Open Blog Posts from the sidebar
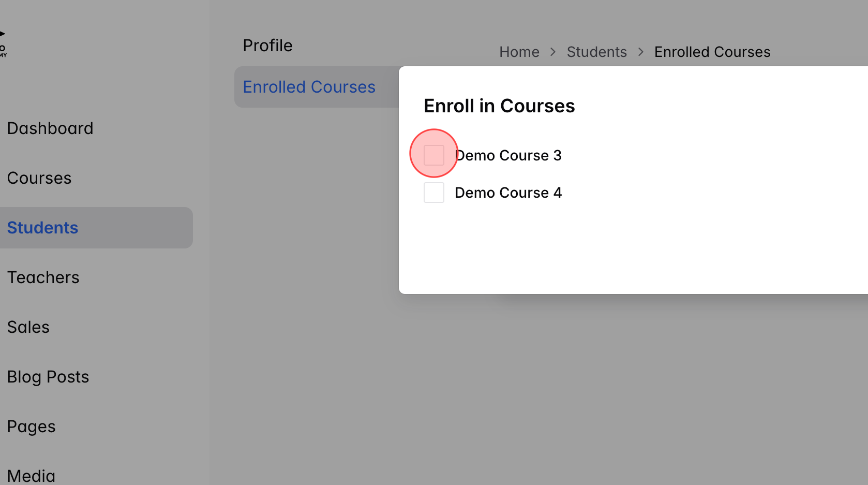This screenshot has height=485, width=868. (x=48, y=376)
